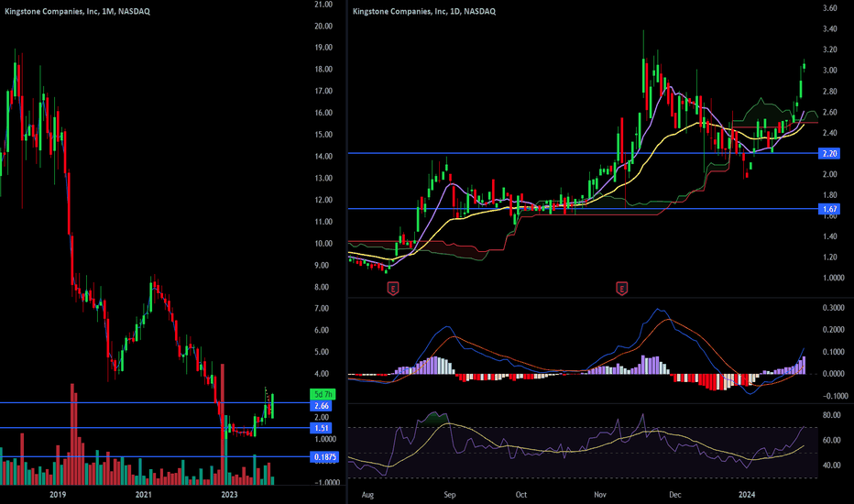Click the Kingstone Companies 1M chart title
854x504 pixels.
[x=77, y=11]
